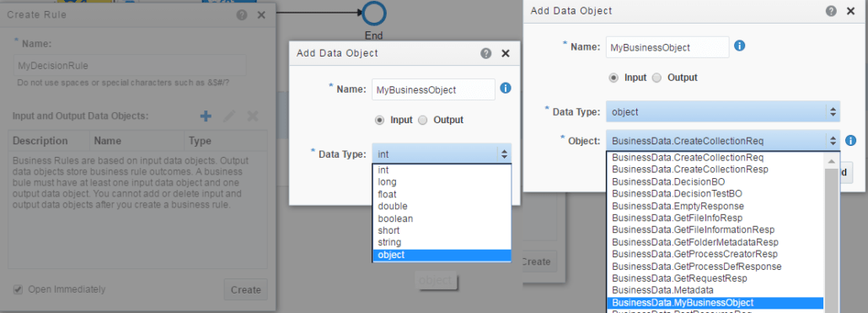
Task: Select Output radio in right dialog
Action: coord(656,78)
